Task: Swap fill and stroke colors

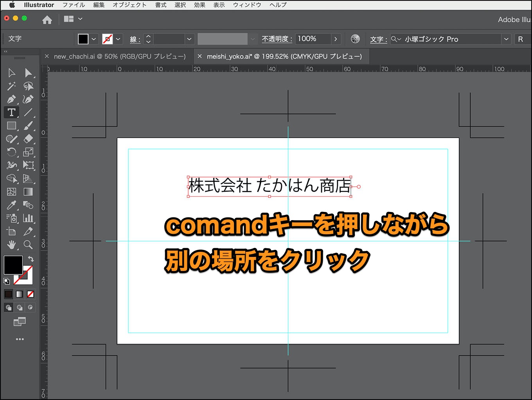Action: [x=31, y=259]
